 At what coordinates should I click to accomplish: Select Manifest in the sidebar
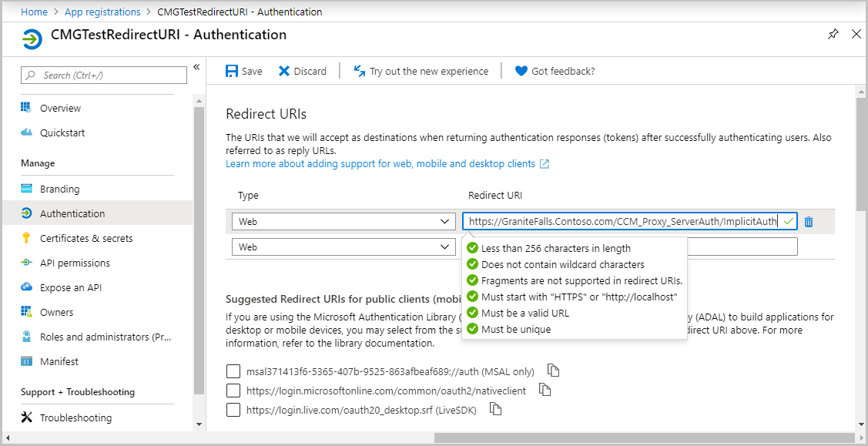pyautogui.click(x=59, y=361)
